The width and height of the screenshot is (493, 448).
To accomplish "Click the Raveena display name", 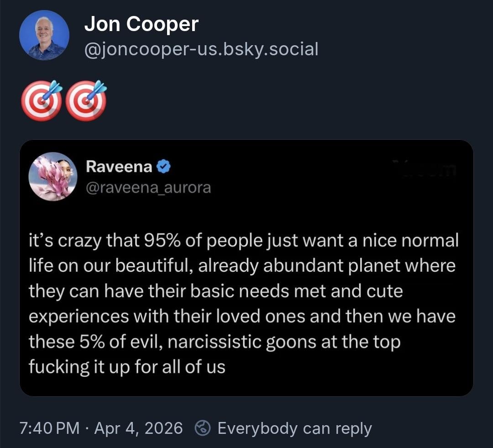I will coord(119,167).
